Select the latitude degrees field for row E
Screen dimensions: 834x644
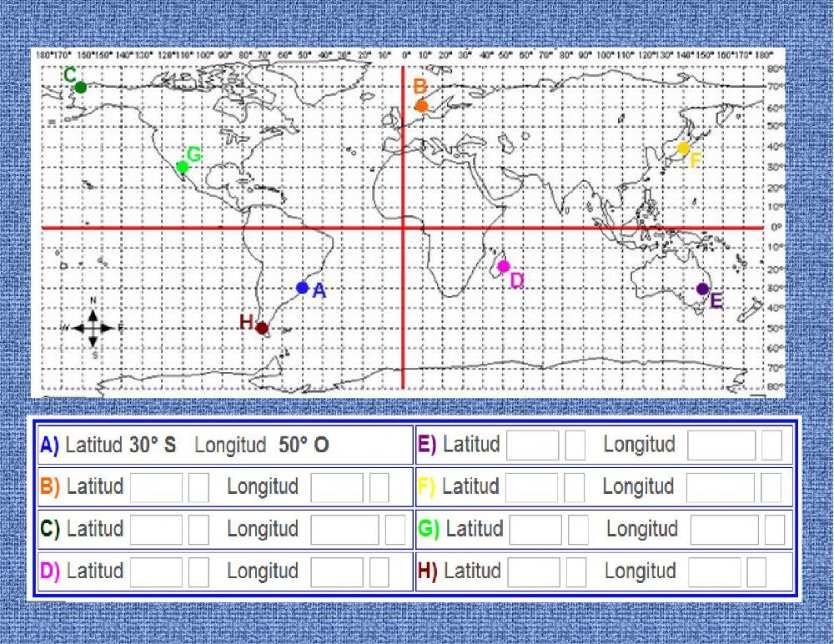[x=532, y=445]
